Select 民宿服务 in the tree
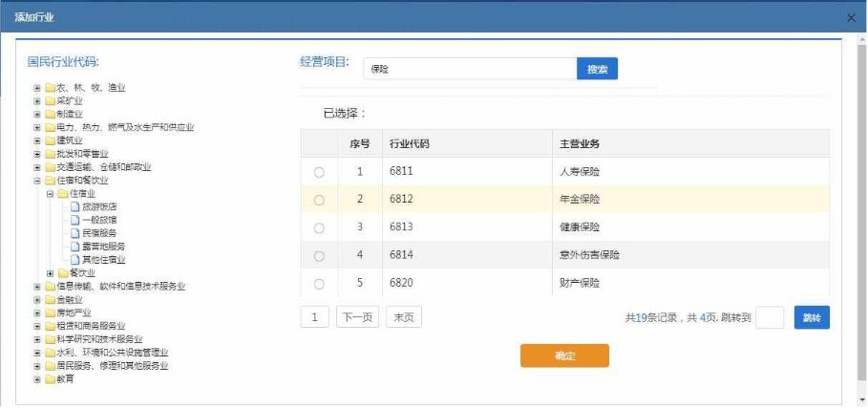The width and height of the screenshot is (868, 409). click(99, 233)
